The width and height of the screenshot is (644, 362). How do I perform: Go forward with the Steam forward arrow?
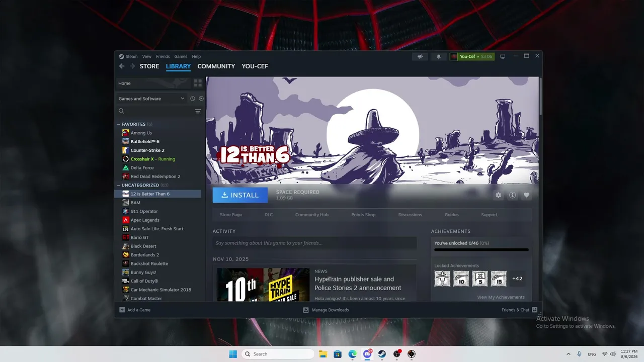[132, 66]
